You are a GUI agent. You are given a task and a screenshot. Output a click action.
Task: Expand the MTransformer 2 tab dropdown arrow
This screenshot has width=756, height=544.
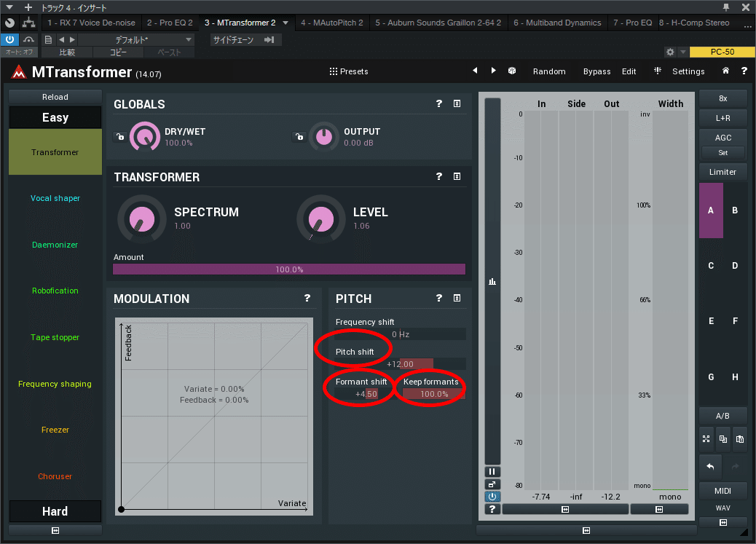coord(286,23)
